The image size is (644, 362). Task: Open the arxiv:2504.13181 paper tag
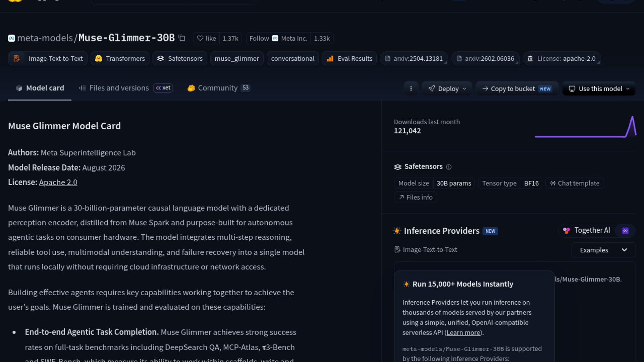(414, 58)
